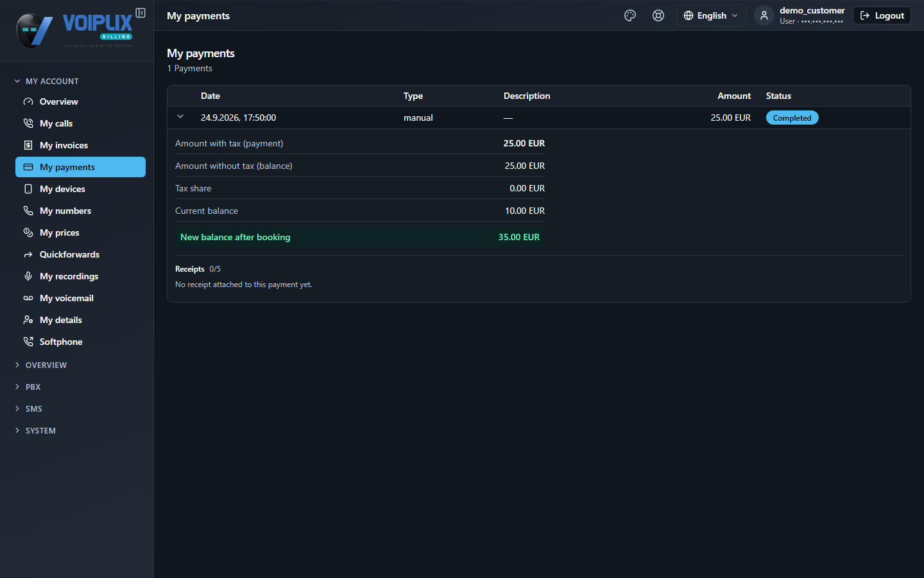Open My invoices page
Viewport: 924px width, 578px height.
pyautogui.click(x=80, y=145)
